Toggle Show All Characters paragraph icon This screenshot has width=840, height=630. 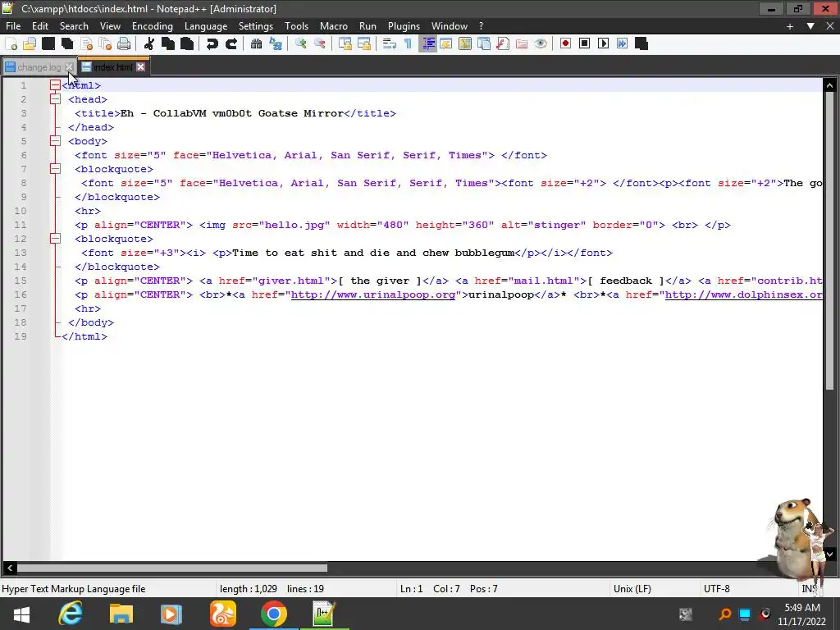point(409,44)
